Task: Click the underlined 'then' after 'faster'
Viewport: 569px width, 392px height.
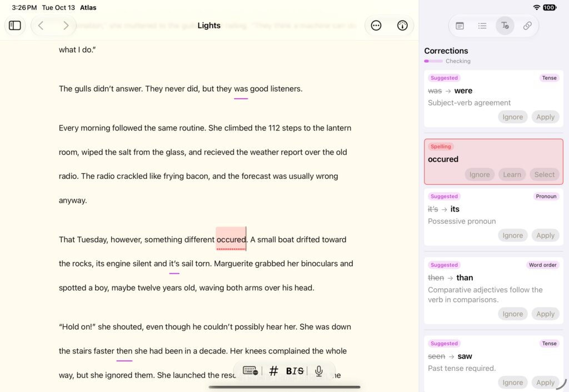Action: coord(124,351)
